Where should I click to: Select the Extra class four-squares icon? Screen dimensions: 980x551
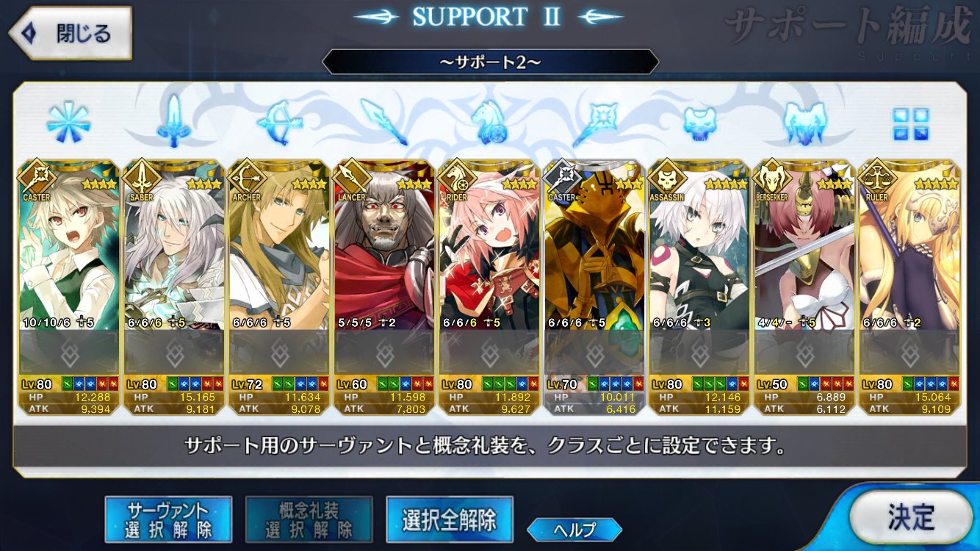[911, 123]
